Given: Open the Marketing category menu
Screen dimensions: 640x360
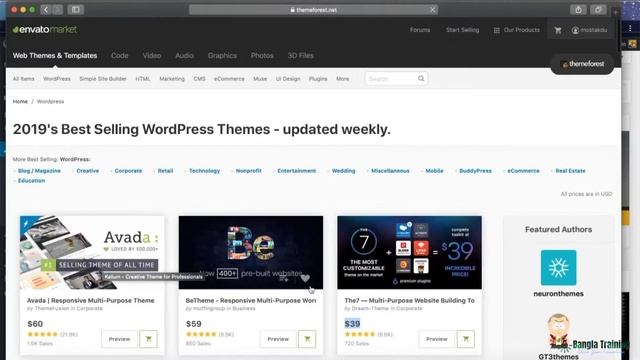Looking at the screenshot, I should 172,79.
